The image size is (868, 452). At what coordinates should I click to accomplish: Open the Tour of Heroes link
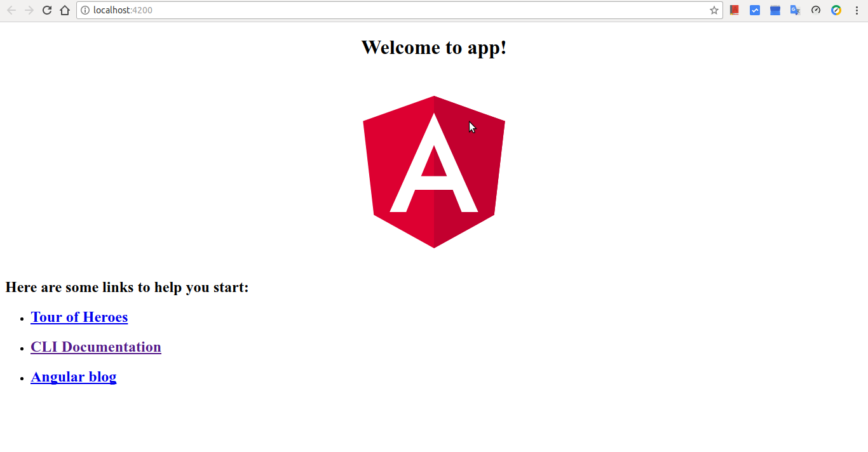coord(79,317)
